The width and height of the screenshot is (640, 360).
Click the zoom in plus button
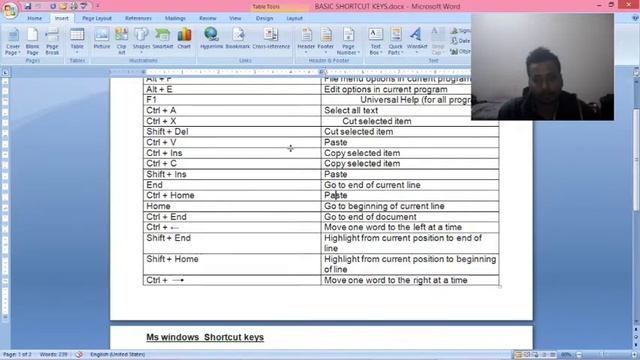tap(635, 355)
